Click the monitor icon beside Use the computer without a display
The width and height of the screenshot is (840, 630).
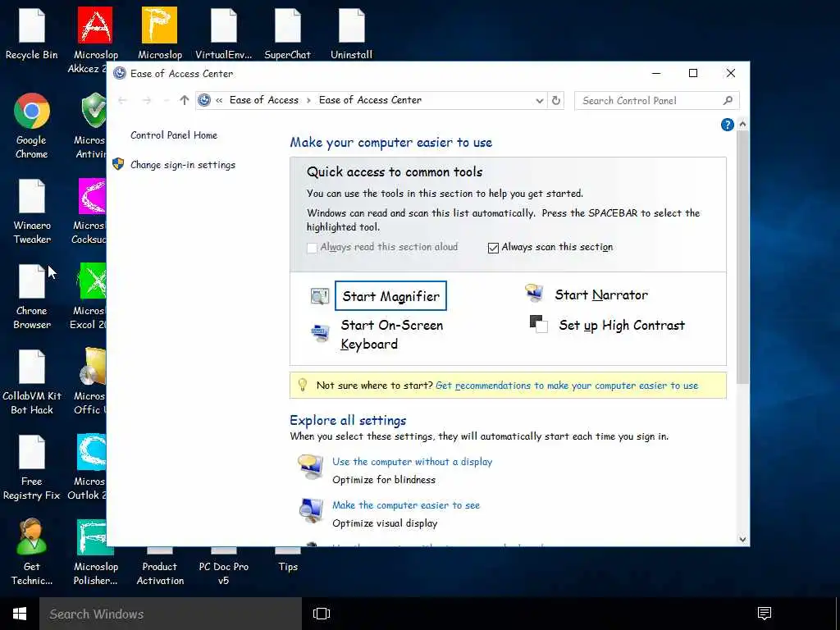(311, 466)
